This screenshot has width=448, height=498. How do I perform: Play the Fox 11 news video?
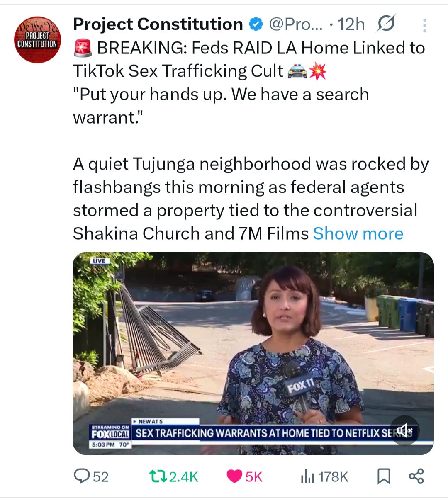(253, 353)
